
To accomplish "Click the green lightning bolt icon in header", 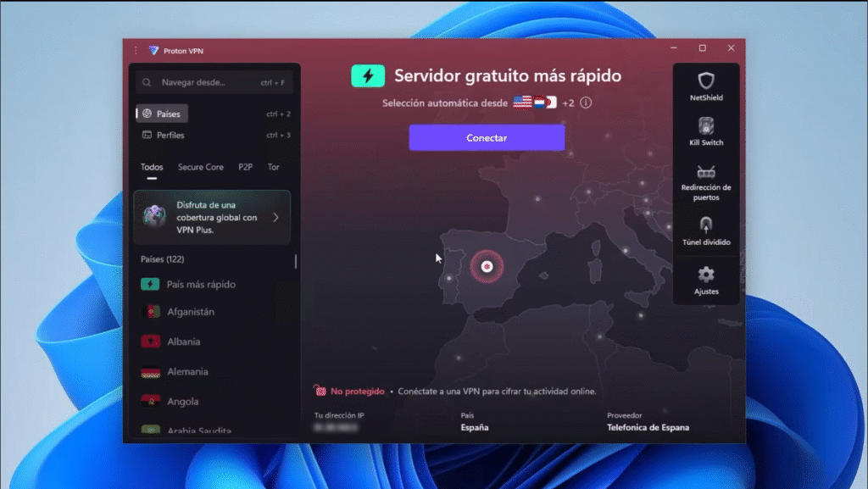I will [x=368, y=75].
